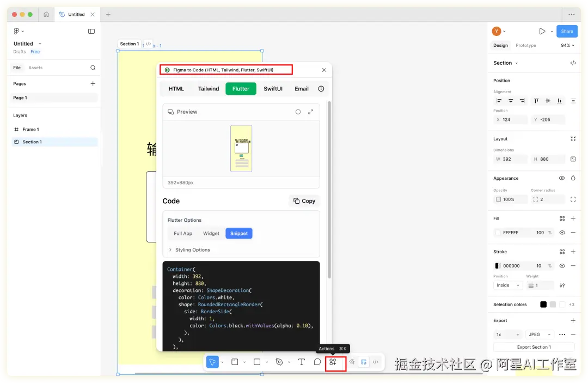Select the Frame tool in bottom toolbar
The image size is (588, 383).
point(235,362)
